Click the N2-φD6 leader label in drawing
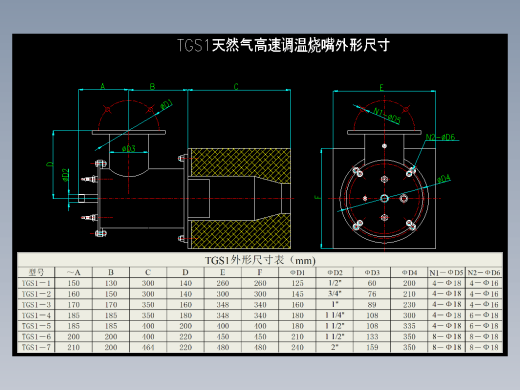This screenshot has width=520, height=390. pos(440,137)
